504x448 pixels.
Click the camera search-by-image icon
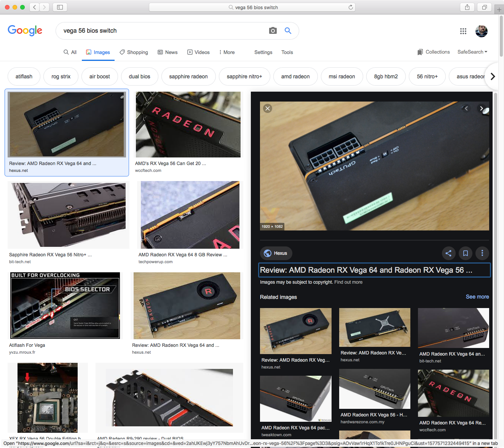273,31
